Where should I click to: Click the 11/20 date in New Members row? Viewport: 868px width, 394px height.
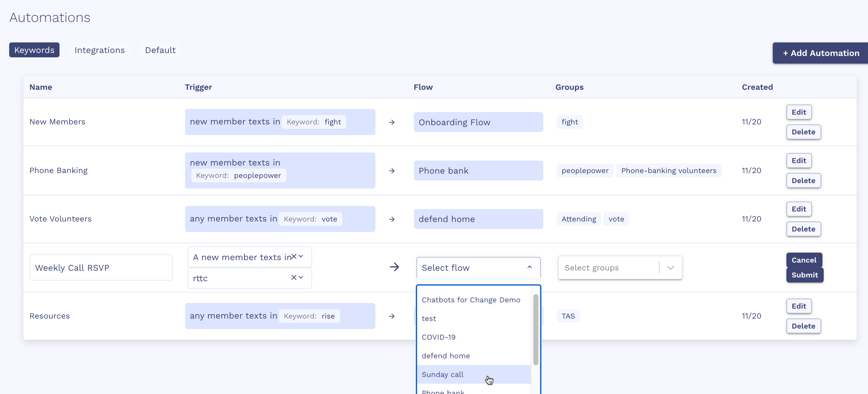coord(751,122)
